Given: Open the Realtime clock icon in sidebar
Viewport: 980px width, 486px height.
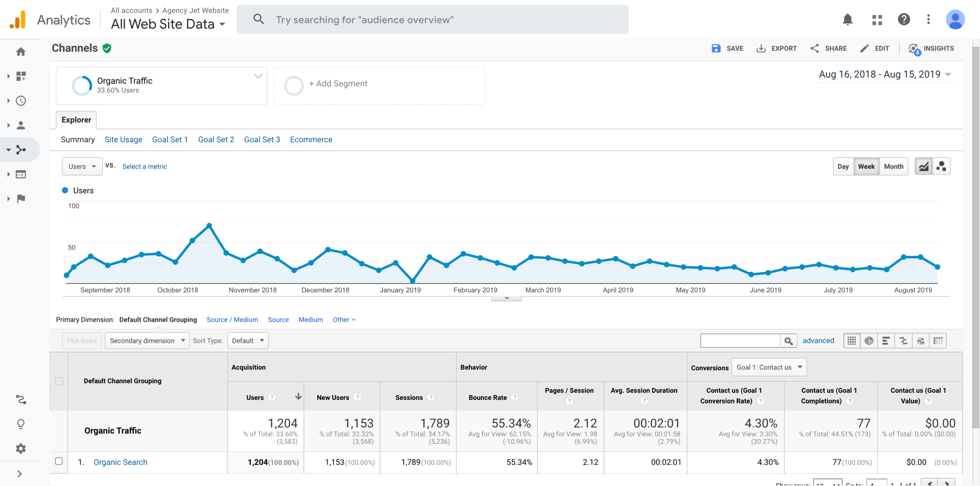Looking at the screenshot, I should point(21,101).
